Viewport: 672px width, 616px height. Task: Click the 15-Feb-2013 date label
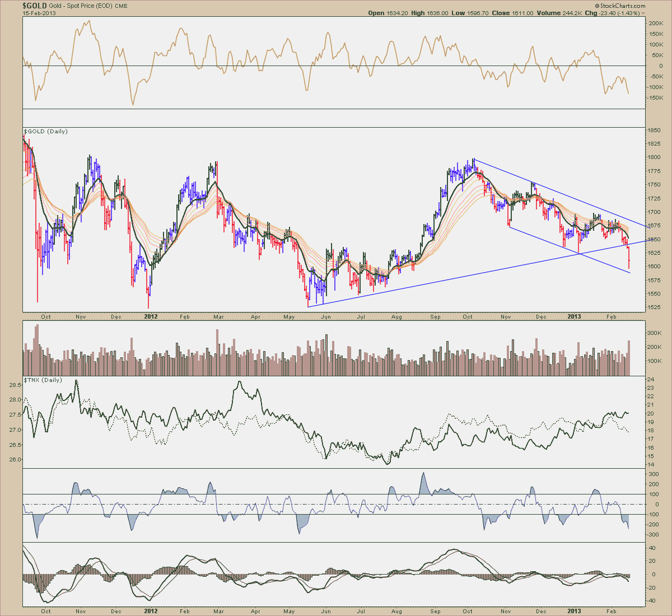38,13
